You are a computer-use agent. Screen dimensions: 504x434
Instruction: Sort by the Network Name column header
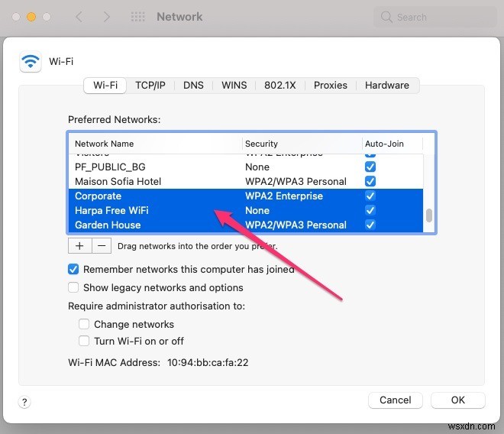[x=155, y=144]
